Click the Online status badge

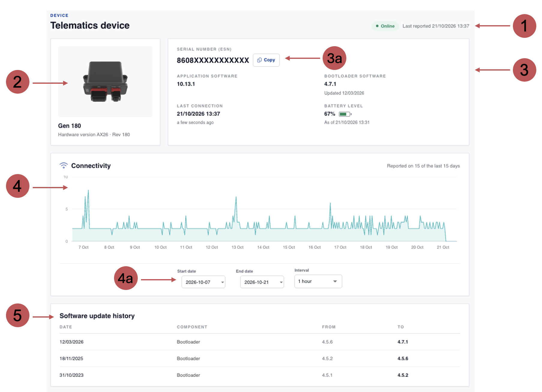click(385, 26)
